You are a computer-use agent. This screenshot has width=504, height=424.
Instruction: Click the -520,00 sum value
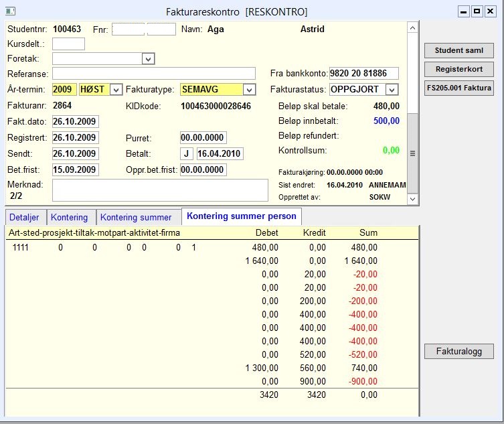(363, 355)
